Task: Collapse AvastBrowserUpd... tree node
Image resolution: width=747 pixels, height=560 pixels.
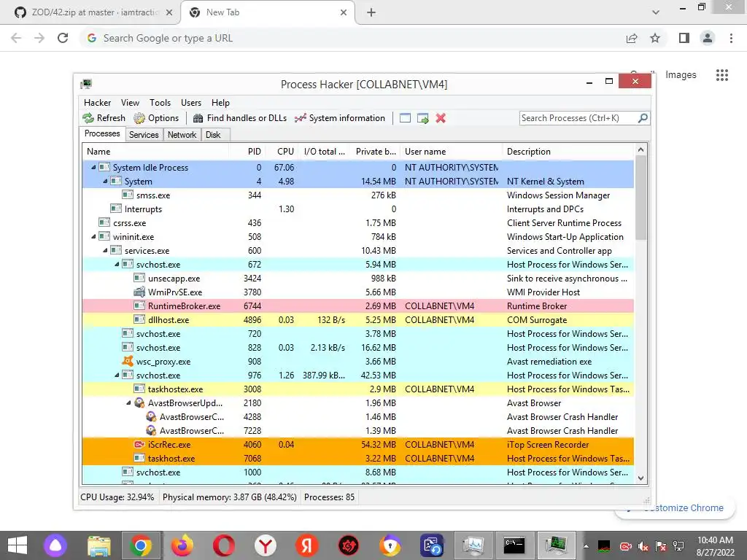Action: click(x=128, y=402)
